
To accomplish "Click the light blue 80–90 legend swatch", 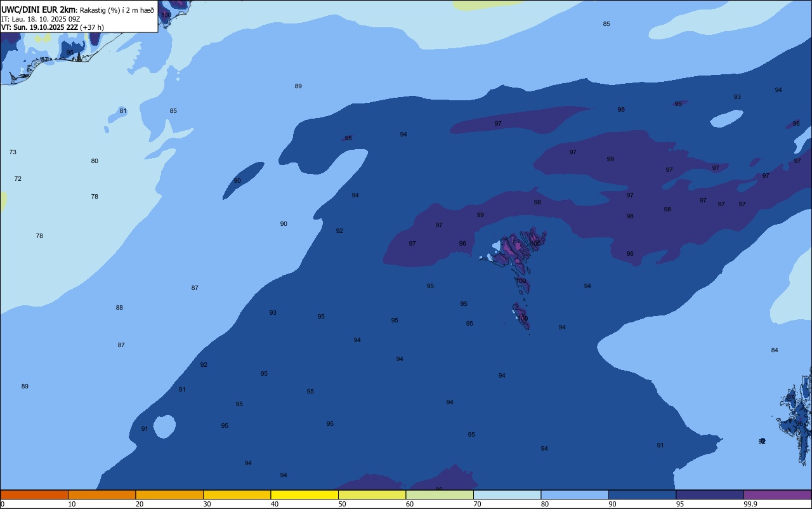I will [575, 494].
